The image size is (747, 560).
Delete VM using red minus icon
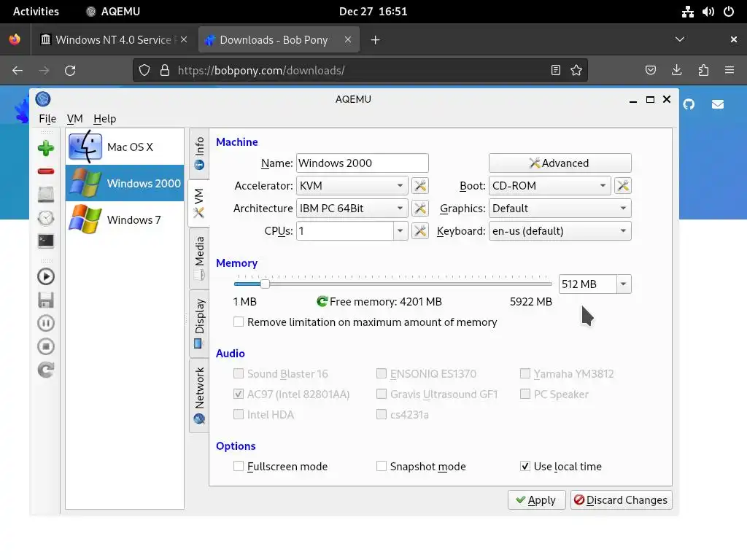(x=46, y=171)
